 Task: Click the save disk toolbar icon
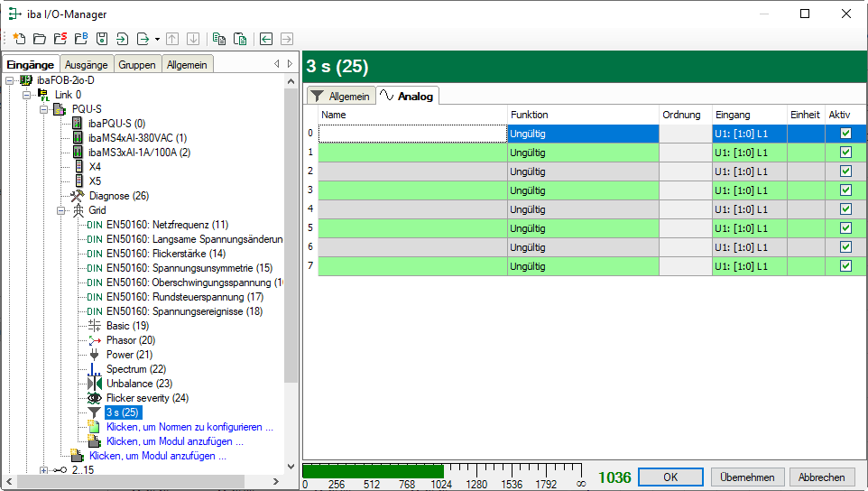coord(102,39)
